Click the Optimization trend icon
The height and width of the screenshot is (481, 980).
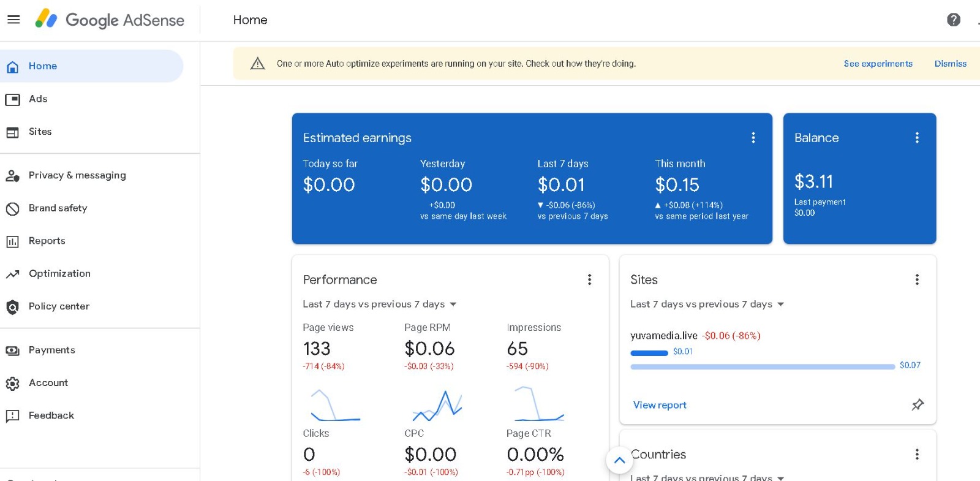coord(12,275)
